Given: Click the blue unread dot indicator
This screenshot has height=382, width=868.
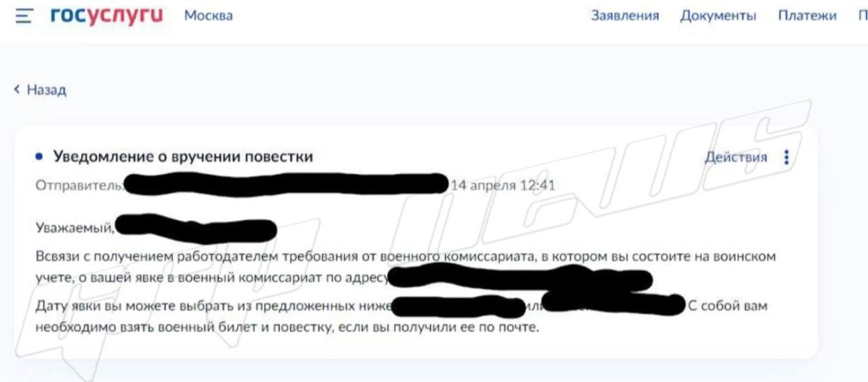Looking at the screenshot, I should [x=39, y=157].
